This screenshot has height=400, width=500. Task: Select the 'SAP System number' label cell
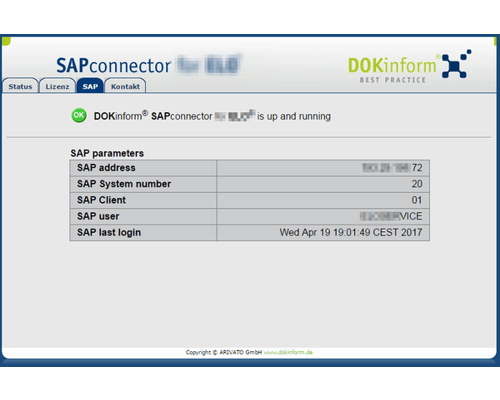pos(143,184)
